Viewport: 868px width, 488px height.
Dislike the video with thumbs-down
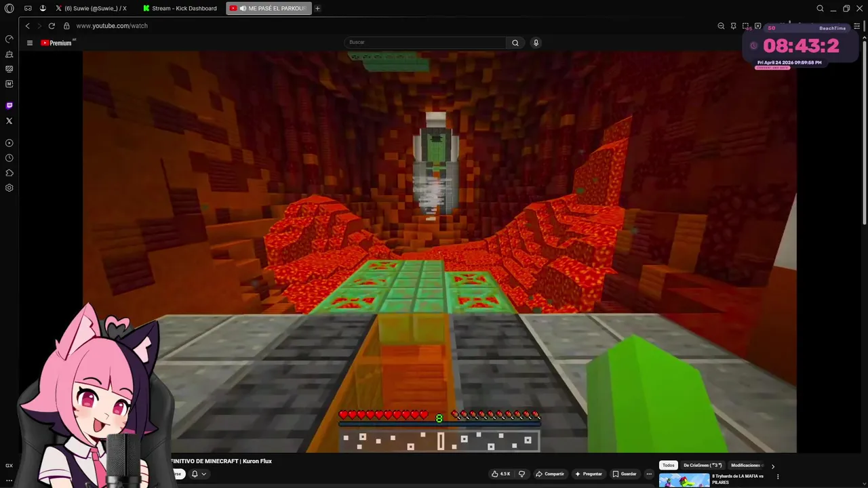pyautogui.click(x=521, y=474)
